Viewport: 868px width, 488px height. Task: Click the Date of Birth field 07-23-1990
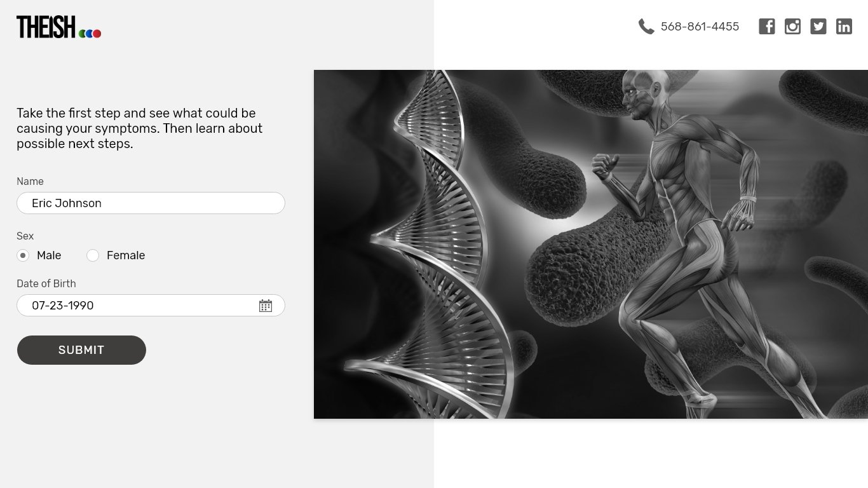tap(151, 306)
